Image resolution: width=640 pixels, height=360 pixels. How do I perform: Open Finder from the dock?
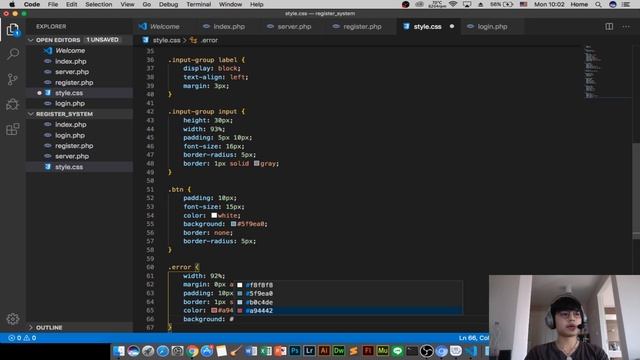[119, 351]
